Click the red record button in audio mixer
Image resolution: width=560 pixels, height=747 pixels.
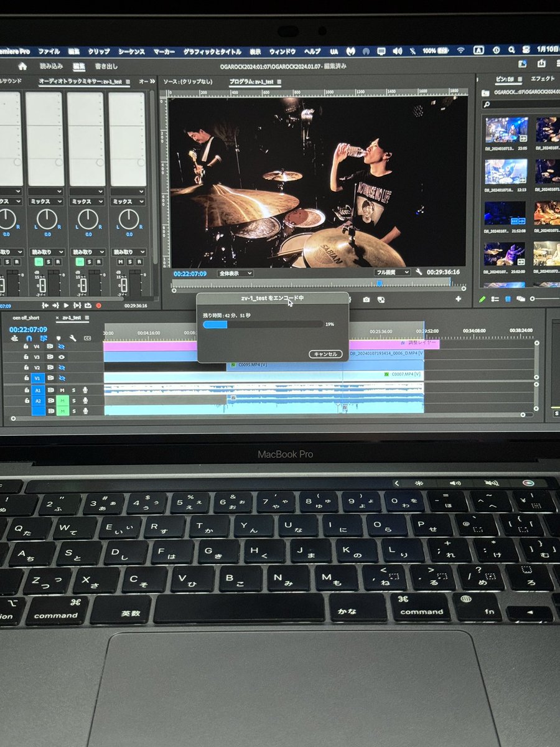(x=98, y=306)
